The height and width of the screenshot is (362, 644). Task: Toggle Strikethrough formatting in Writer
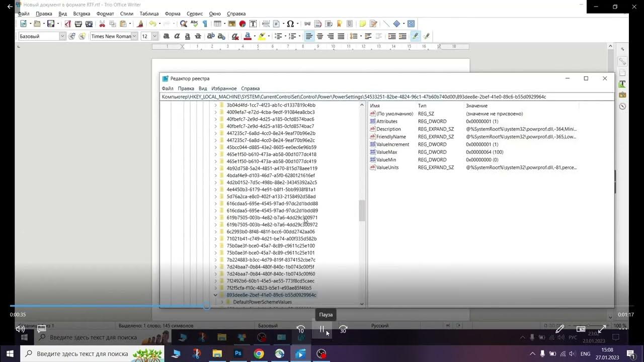click(x=198, y=36)
